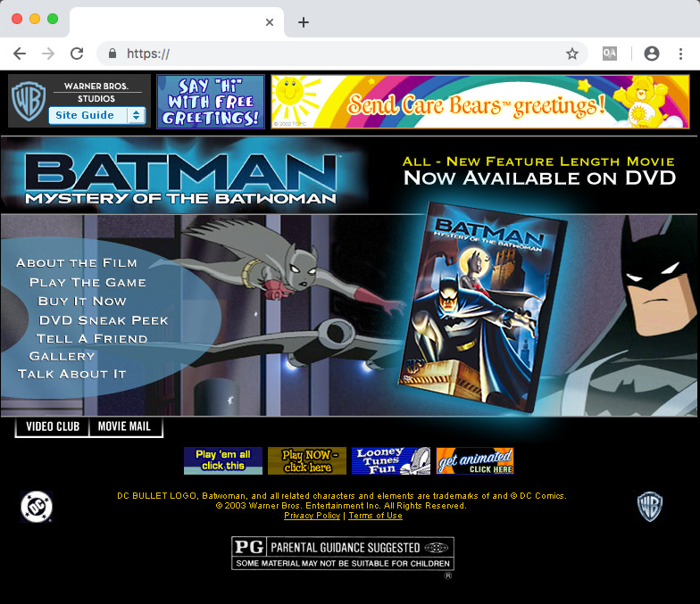Close the current browser tab

(x=270, y=22)
